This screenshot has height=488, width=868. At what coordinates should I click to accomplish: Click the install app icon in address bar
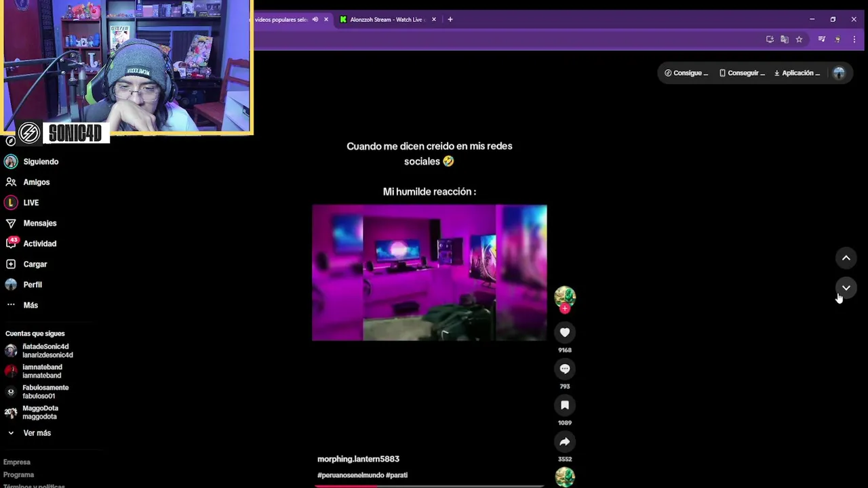(x=770, y=39)
